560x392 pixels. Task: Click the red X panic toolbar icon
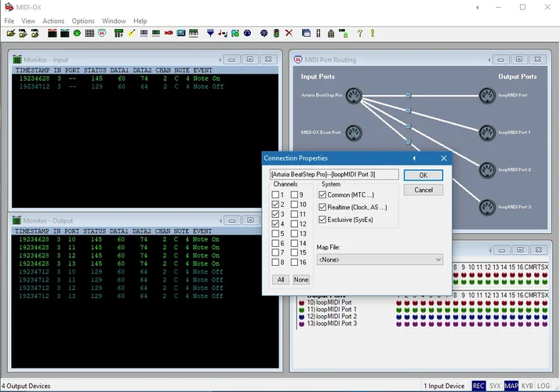click(289, 33)
